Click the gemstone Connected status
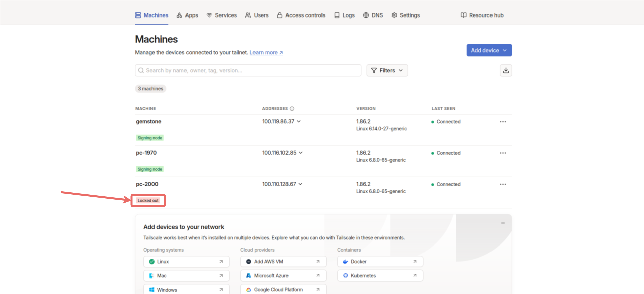Image resolution: width=644 pixels, height=294 pixels. pyautogui.click(x=446, y=122)
